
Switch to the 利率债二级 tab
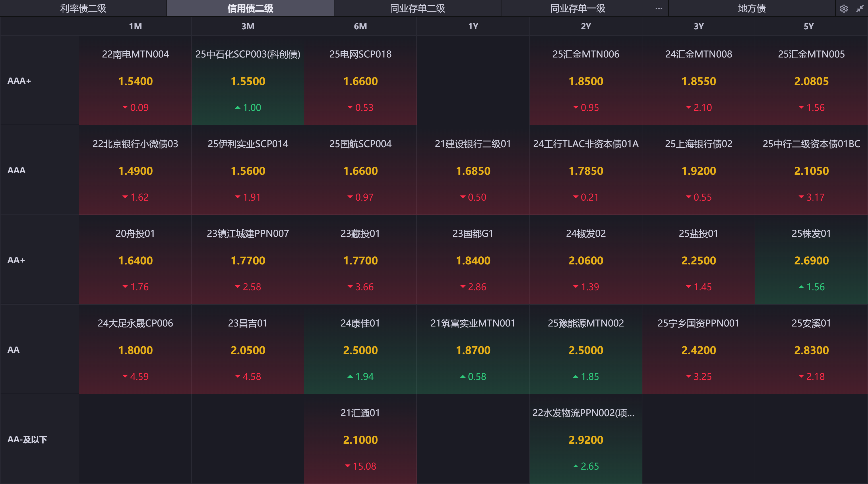(x=83, y=8)
